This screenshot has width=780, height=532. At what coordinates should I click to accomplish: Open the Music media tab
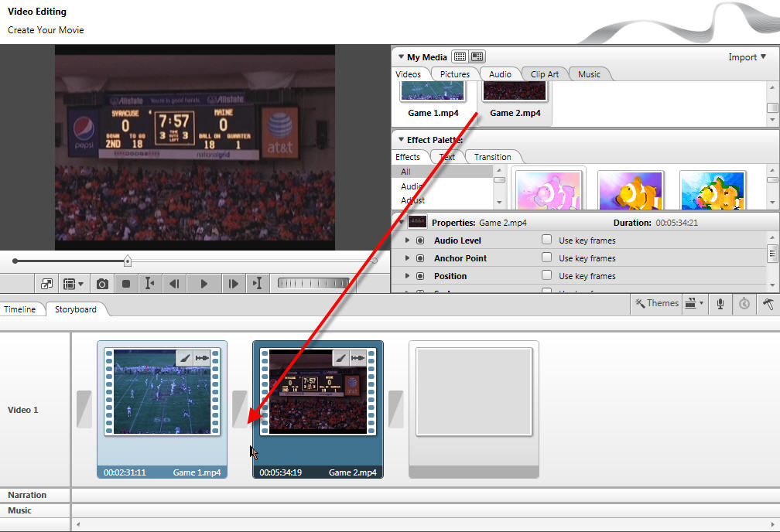pos(589,74)
